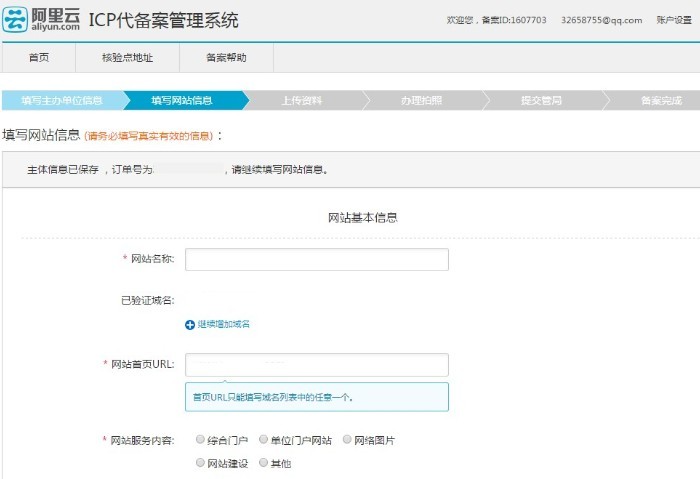Focus the 网站名称 input field
700x479 pixels.
[316, 260]
